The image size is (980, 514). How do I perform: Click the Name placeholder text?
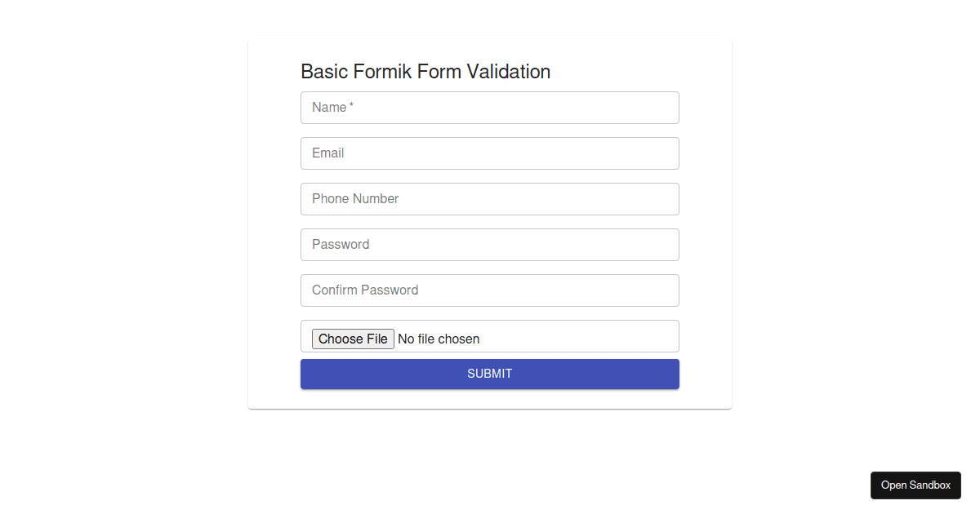coord(329,107)
